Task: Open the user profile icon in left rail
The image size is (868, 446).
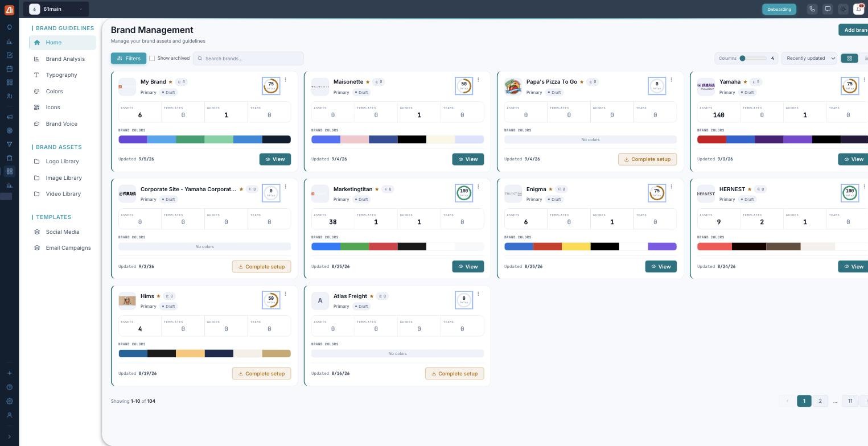Action: point(9,415)
